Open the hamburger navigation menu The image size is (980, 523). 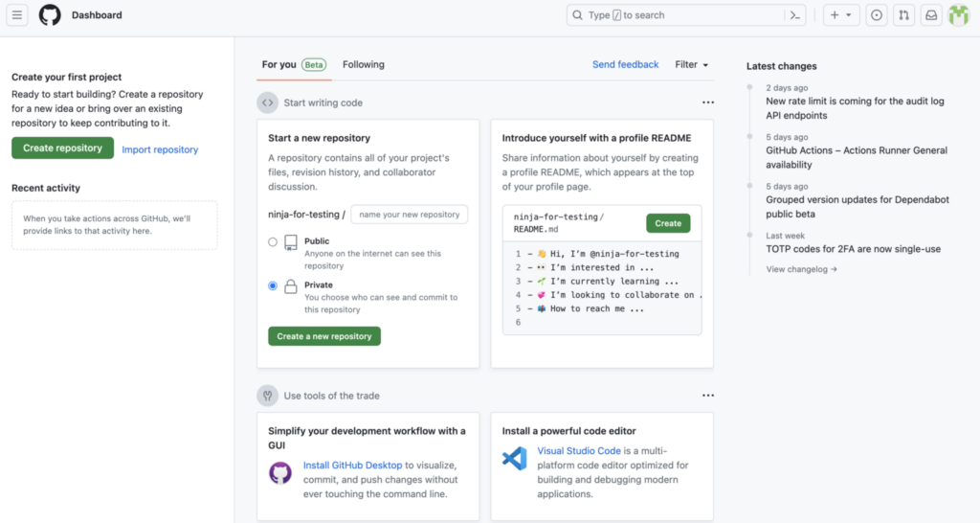click(x=17, y=15)
